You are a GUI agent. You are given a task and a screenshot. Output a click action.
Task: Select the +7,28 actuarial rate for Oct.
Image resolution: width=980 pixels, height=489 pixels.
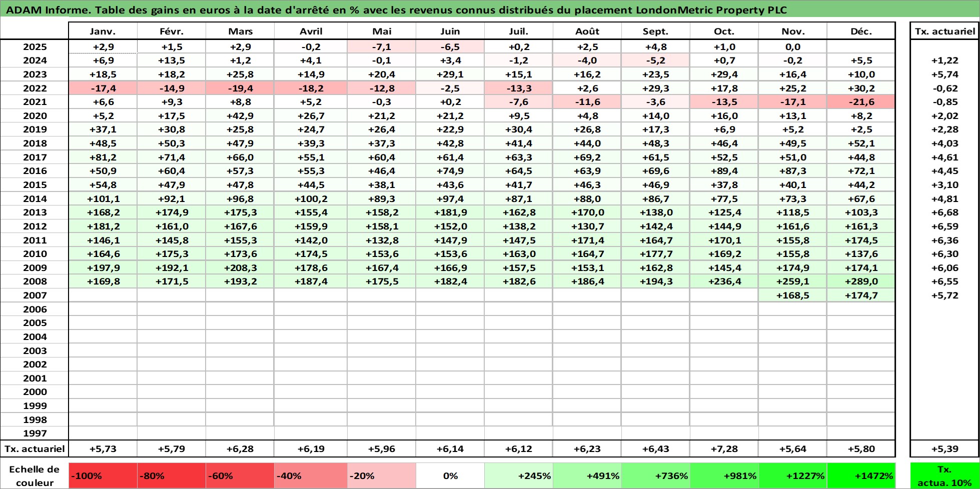point(724,448)
